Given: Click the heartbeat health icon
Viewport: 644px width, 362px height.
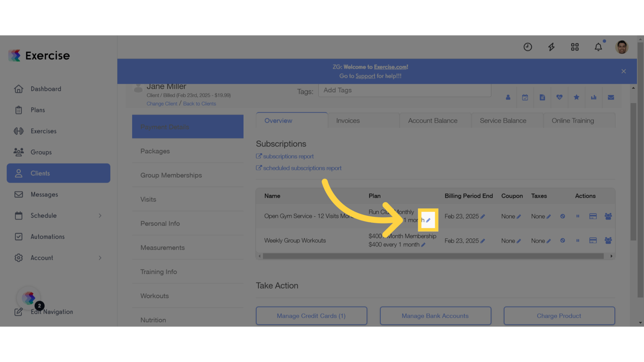Looking at the screenshot, I should (559, 98).
